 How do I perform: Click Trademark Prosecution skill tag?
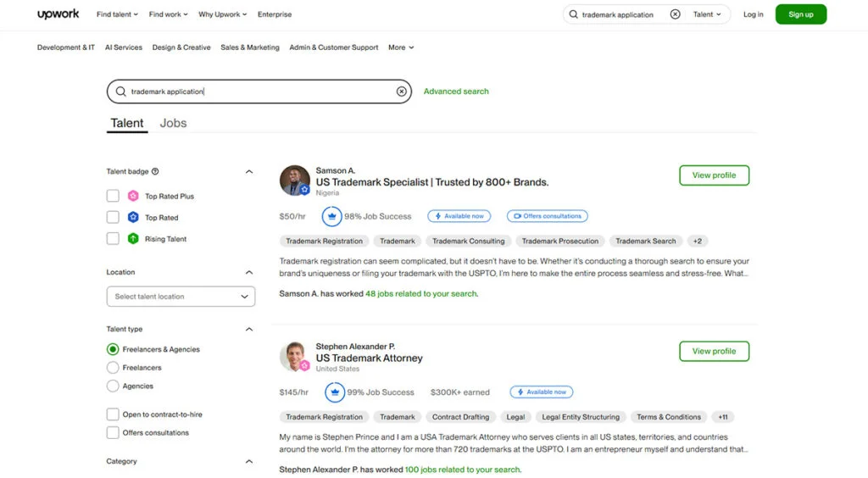pyautogui.click(x=559, y=242)
